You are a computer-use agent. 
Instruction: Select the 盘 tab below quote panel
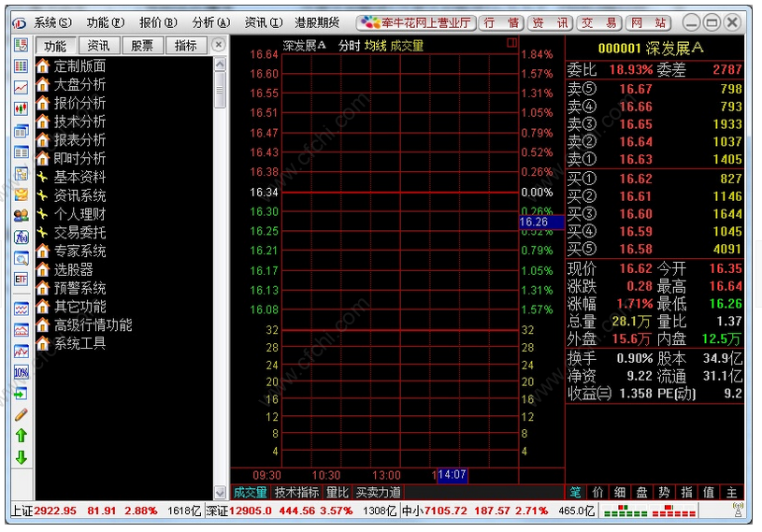(x=642, y=492)
